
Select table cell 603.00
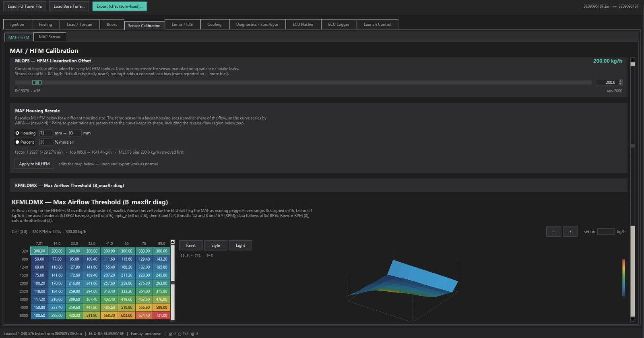pyautogui.click(x=127, y=315)
